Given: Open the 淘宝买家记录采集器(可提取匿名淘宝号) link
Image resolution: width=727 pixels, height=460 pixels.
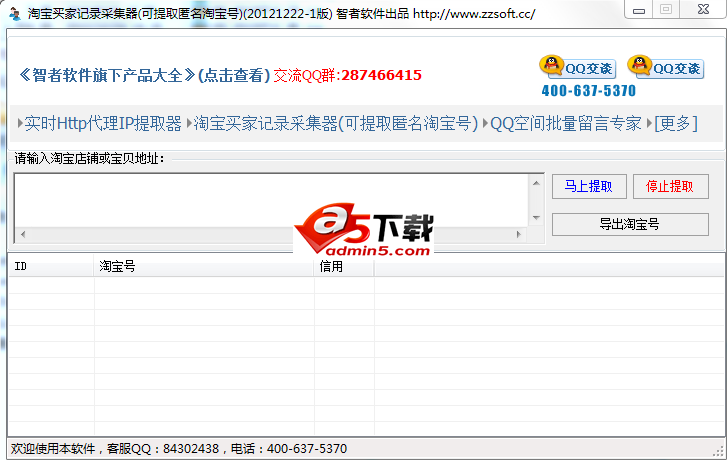Looking at the screenshot, I should pyautogui.click(x=336, y=123).
